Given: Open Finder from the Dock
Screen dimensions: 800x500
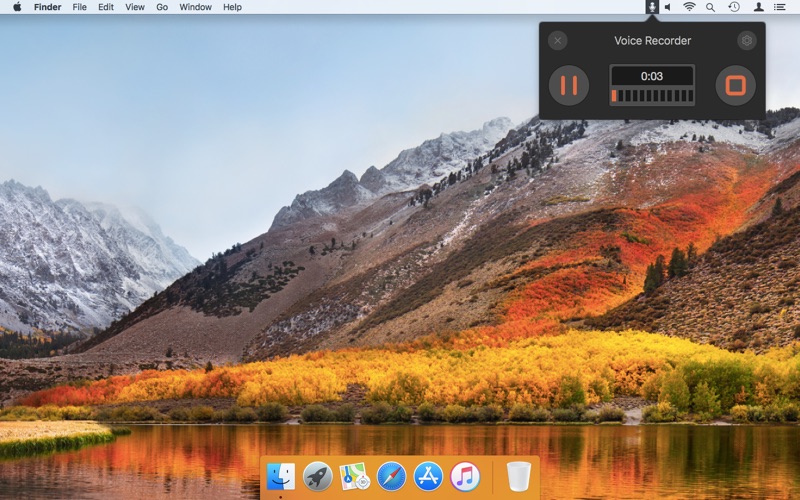Looking at the screenshot, I should (281, 477).
